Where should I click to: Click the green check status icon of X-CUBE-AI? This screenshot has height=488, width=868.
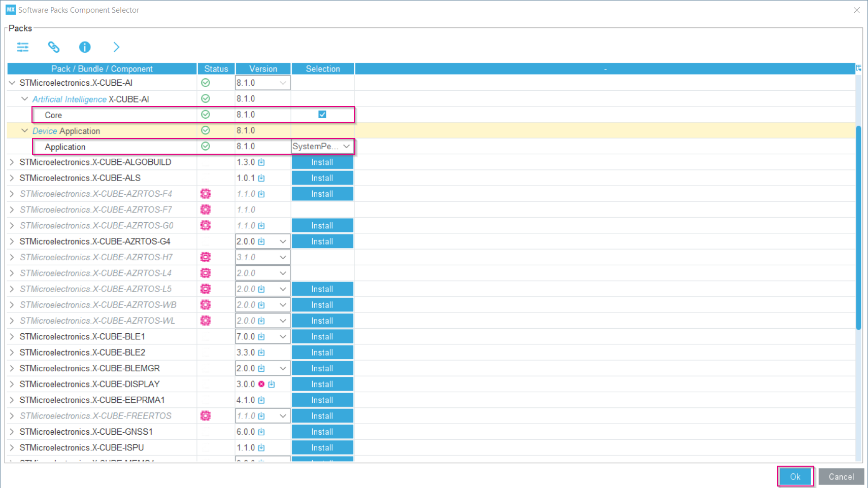[x=206, y=82]
